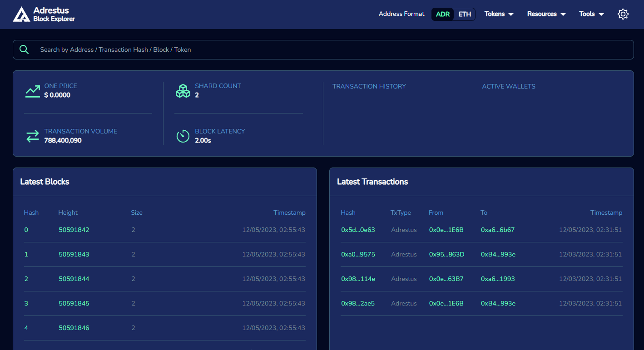Image resolution: width=644 pixels, height=350 pixels.
Task: Click the Adrestus Block Explorer title
Action: coord(54,14)
